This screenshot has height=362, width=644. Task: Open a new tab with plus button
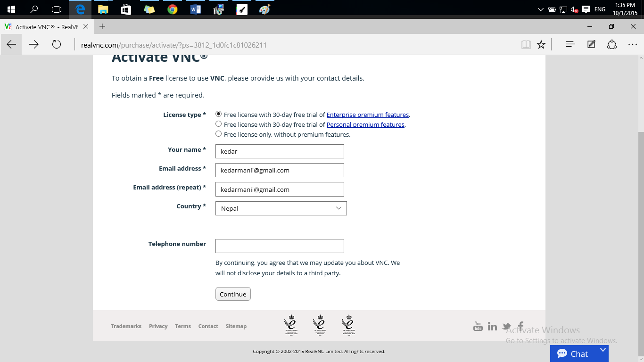(x=102, y=26)
